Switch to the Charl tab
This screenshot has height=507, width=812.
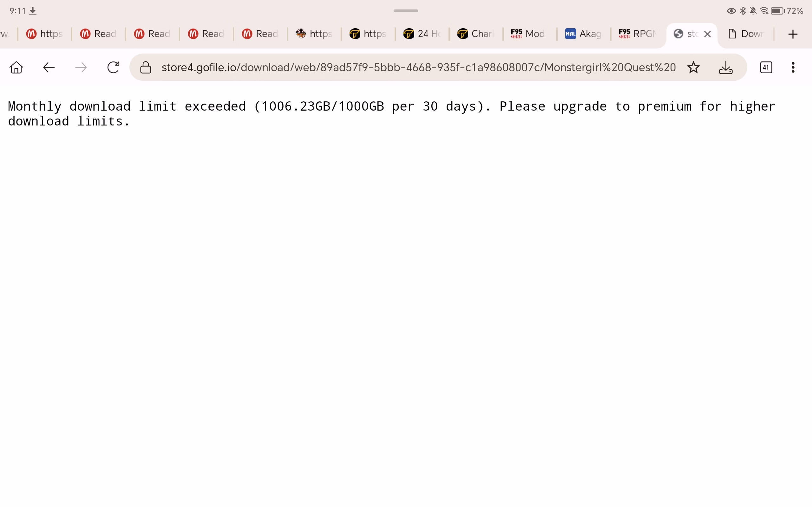coord(475,34)
